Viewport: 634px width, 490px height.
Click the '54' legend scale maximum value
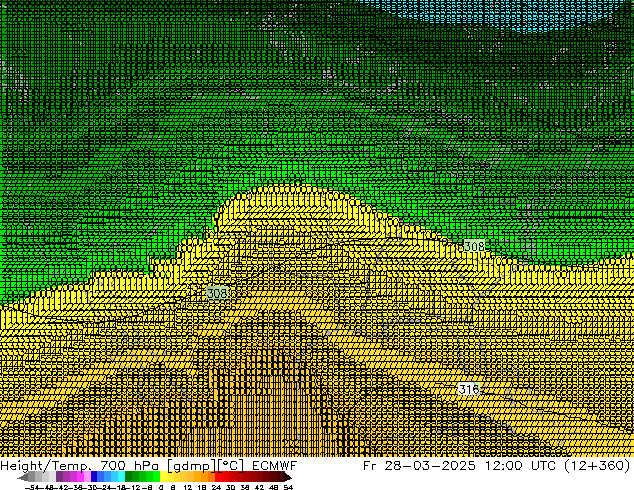click(288, 488)
